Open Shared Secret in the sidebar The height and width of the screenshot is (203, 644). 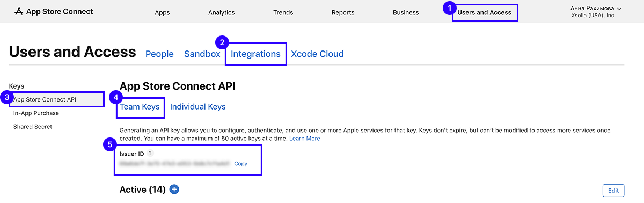[x=33, y=127]
